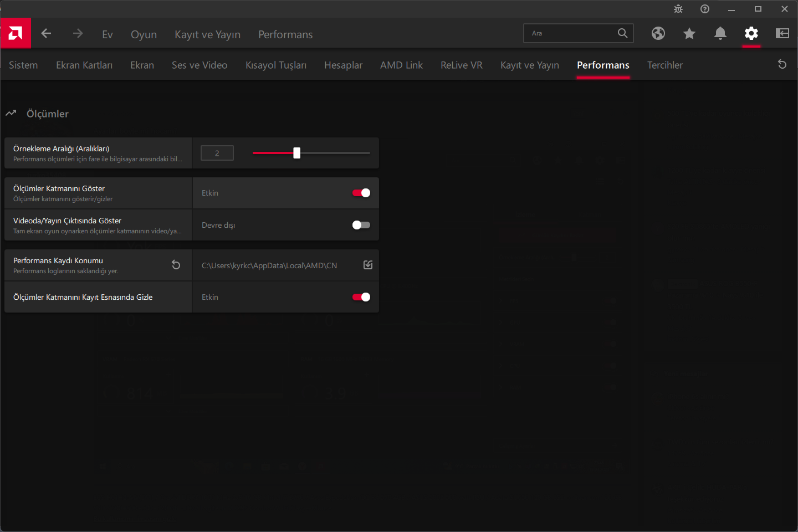The image size is (798, 532).
Task: Switch to ReLive VR tab
Action: pyautogui.click(x=462, y=65)
